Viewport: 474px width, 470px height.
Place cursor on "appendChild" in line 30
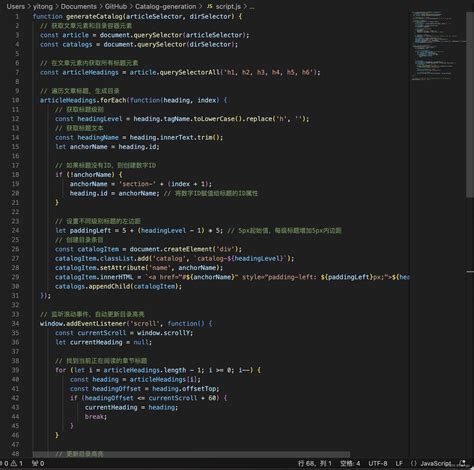[x=109, y=286]
